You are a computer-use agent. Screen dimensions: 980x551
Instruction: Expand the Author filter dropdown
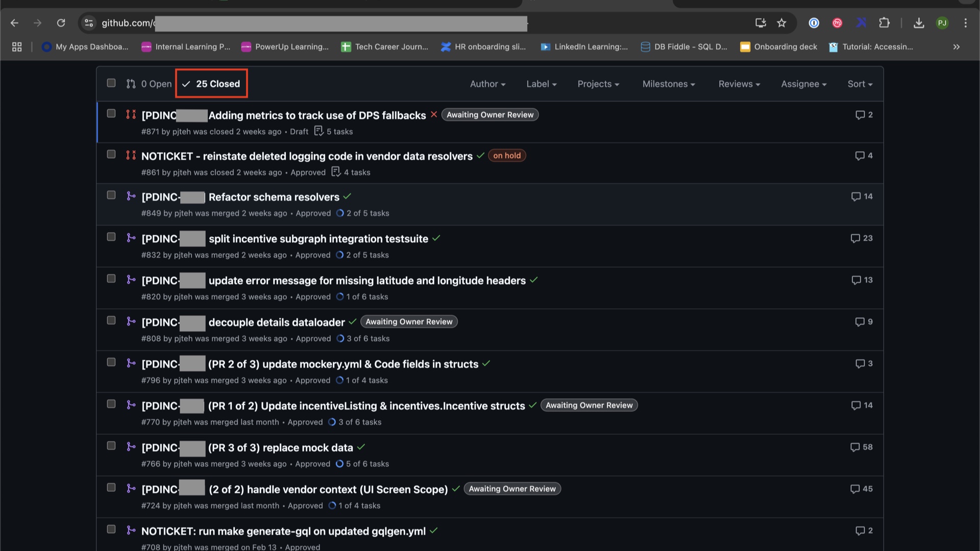(487, 84)
